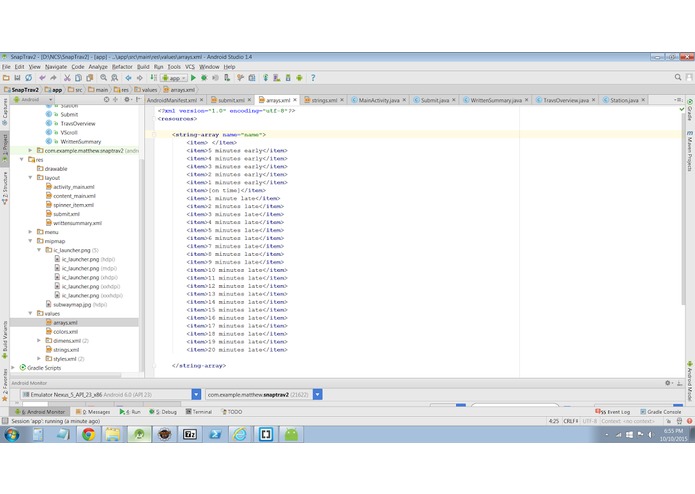Open the Run tool window
Viewport: 695px width, 494px height.
(x=130, y=412)
